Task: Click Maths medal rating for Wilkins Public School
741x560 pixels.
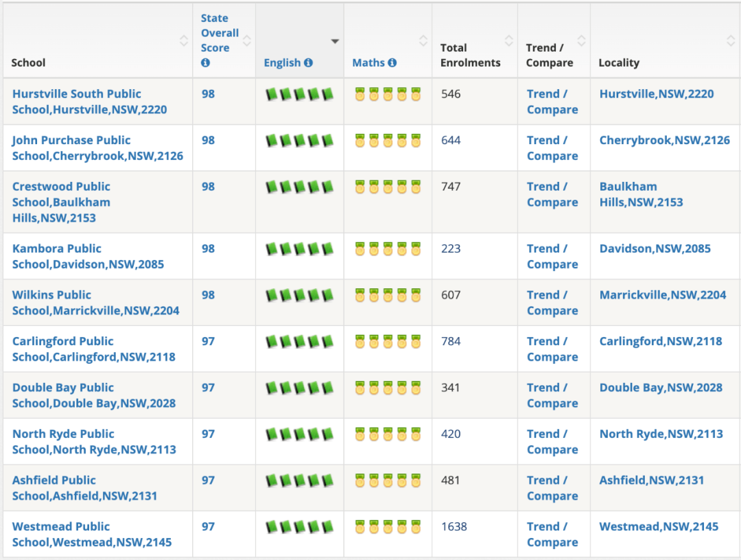Action: pos(388,295)
